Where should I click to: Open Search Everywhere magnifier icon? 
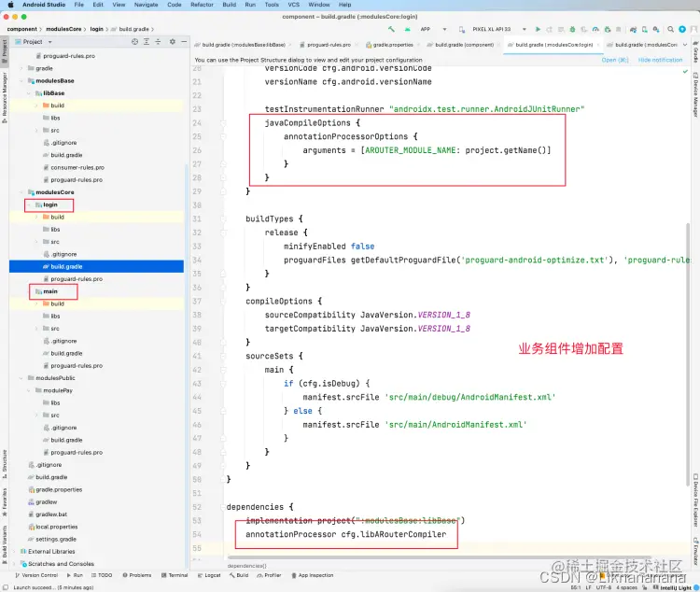coord(670,29)
